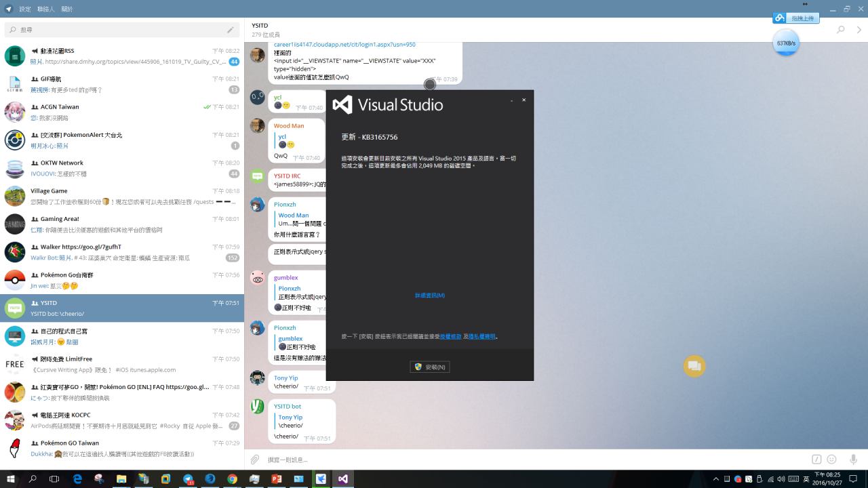Launch Microsoft Edge from the taskbar
Viewport: 868px width, 488px height.
[x=77, y=479]
